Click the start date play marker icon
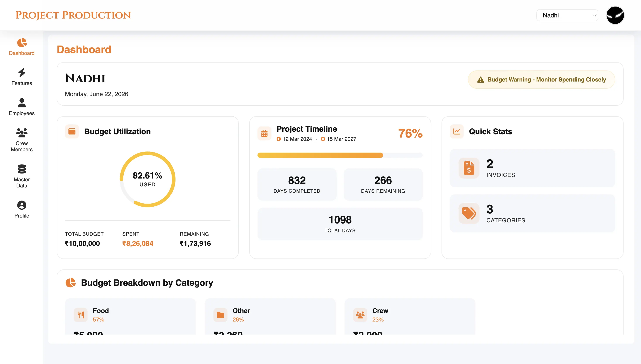Screen dimensions: 641x364 point(279,139)
